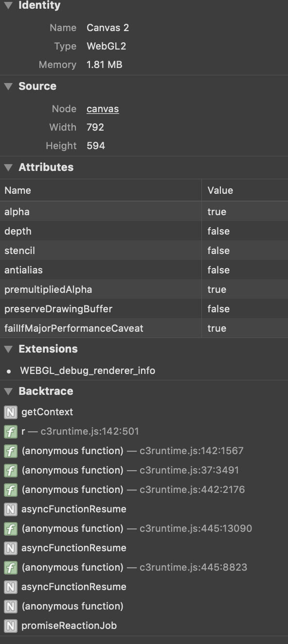Screen dimensions: 288x644
Task: Collapse the Extensions section
Action: click(x=8, y=349)
